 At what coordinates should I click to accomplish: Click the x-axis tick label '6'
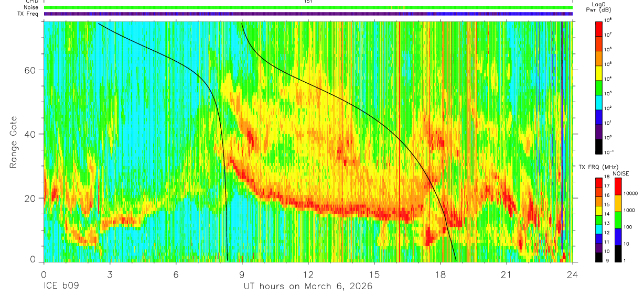click(x=176, y=274)
